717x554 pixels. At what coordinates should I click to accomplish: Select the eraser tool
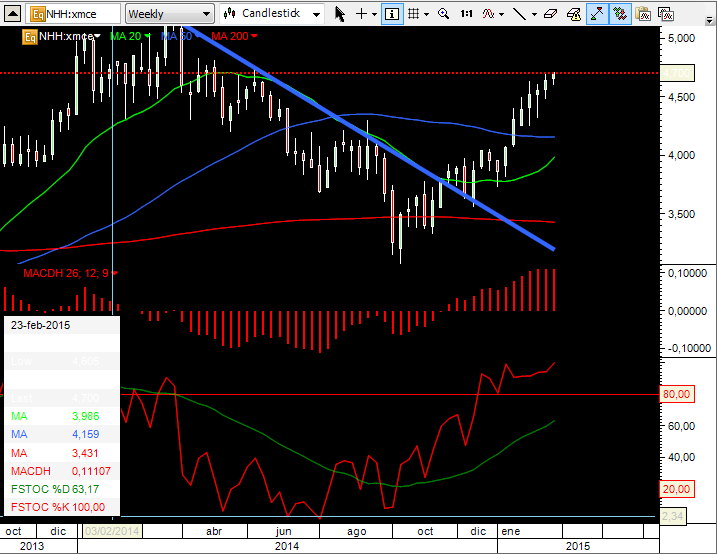[551, 14]
